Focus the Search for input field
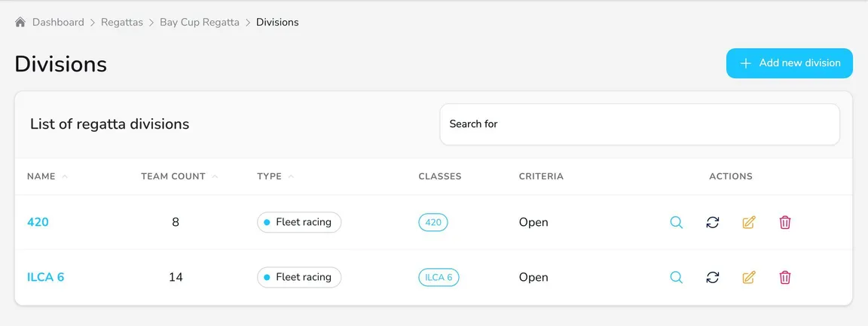The height and width of the screenshot is (326, 868). coord(640,124)
